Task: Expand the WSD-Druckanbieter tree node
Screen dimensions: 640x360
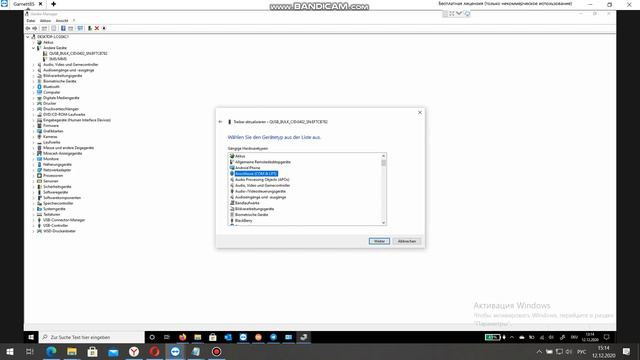Action: (x=33, y=231)
